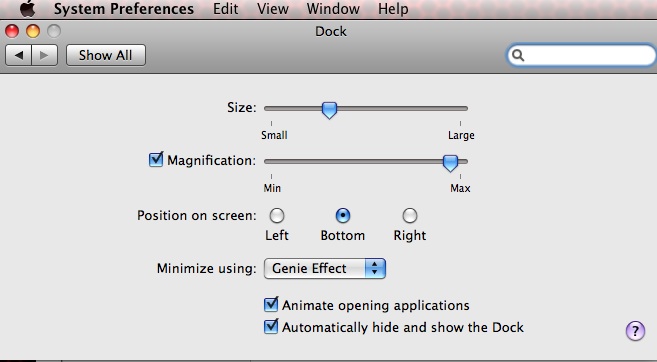Click the Magnification slider thumb near Max
The height and width of the screenshot is (362, 657).
click(450, 163)
